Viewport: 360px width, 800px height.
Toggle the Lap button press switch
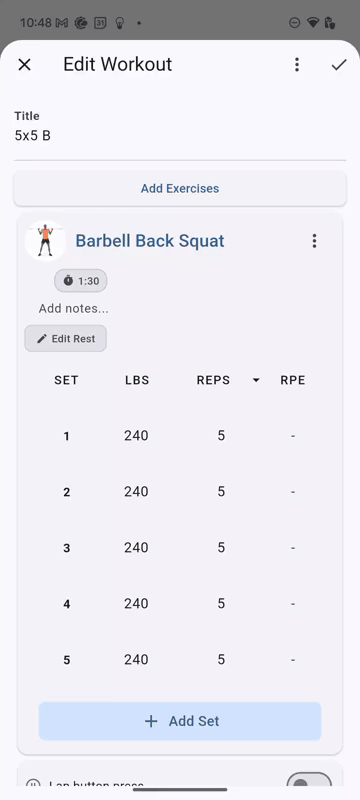click(309, 781)
